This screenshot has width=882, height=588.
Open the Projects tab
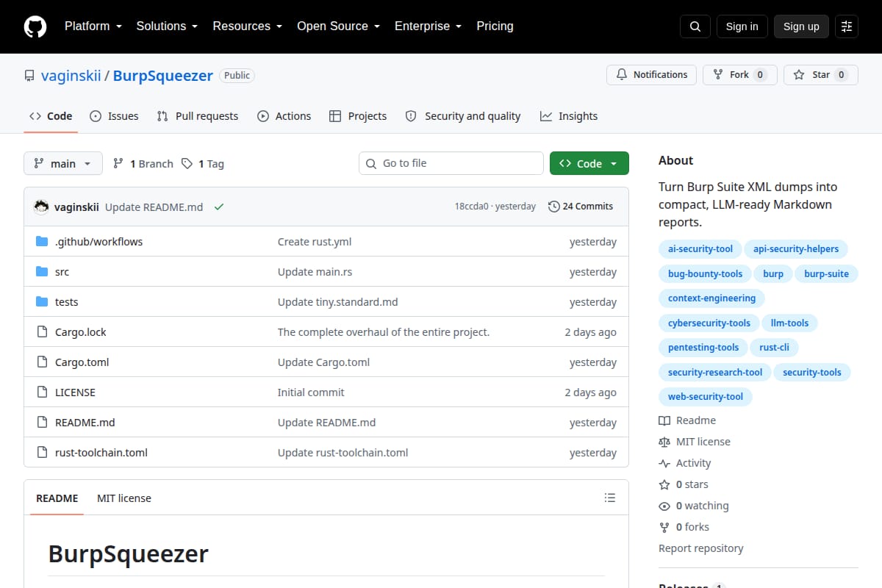tap(358, 116)
